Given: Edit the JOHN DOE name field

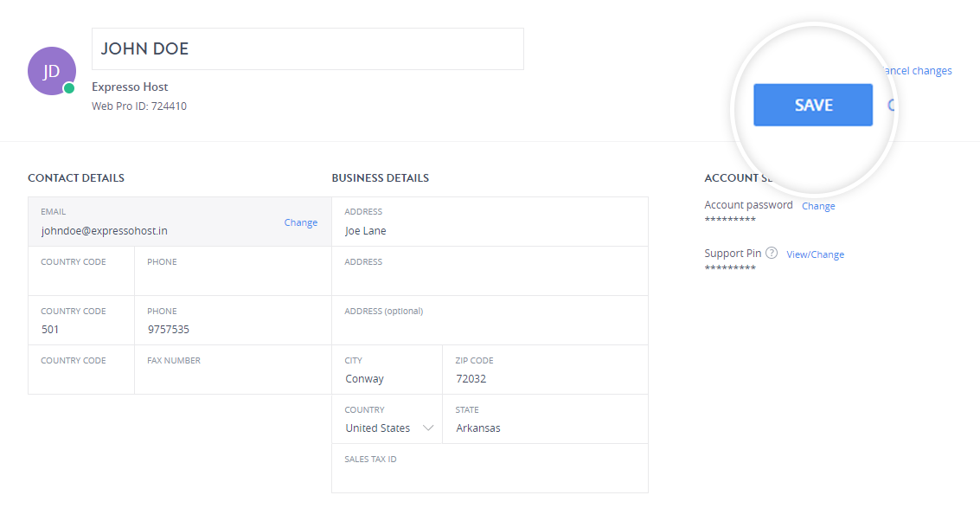Looking at the screenshot, I should [308, 48].
